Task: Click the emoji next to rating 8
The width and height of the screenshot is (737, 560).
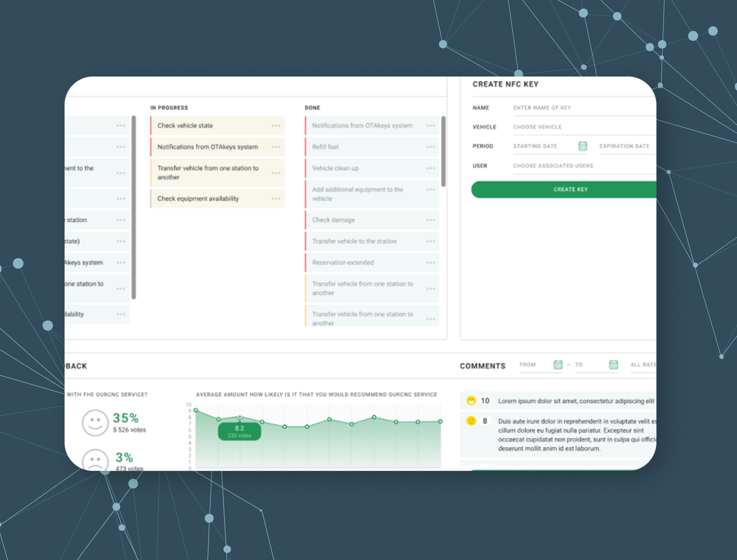Action: pyautogui.click(x=471, y=421)
